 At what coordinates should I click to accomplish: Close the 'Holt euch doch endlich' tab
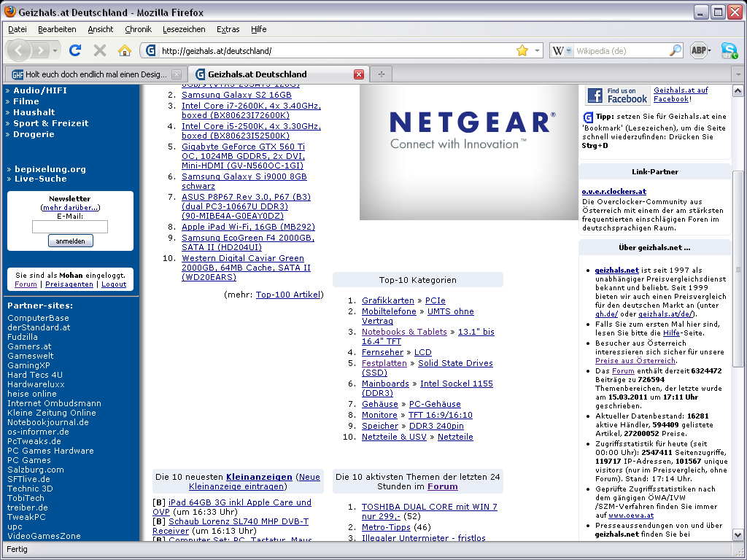[x=177, y=74]
